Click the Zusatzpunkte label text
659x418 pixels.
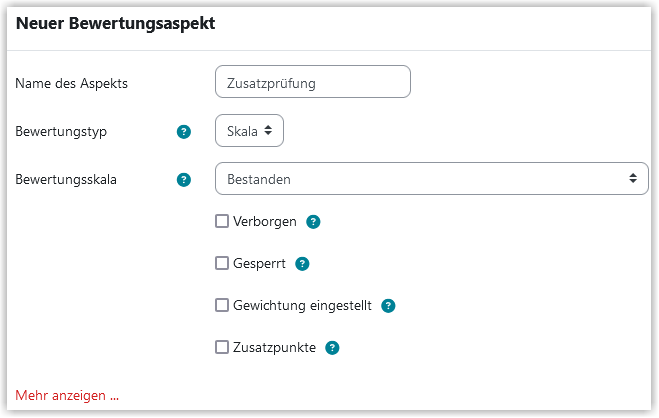(274, 347)
